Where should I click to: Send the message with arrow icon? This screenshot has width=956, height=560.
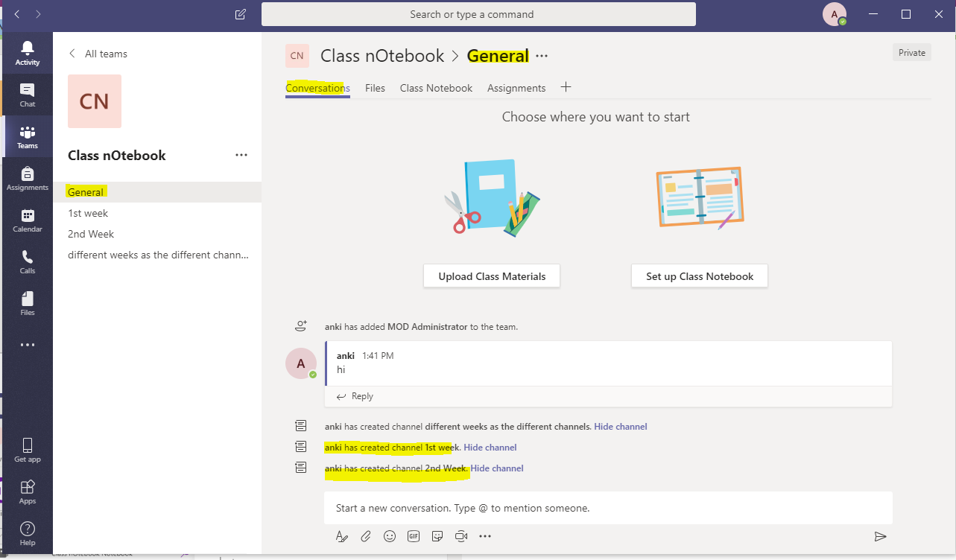click(x=880, y=536)
